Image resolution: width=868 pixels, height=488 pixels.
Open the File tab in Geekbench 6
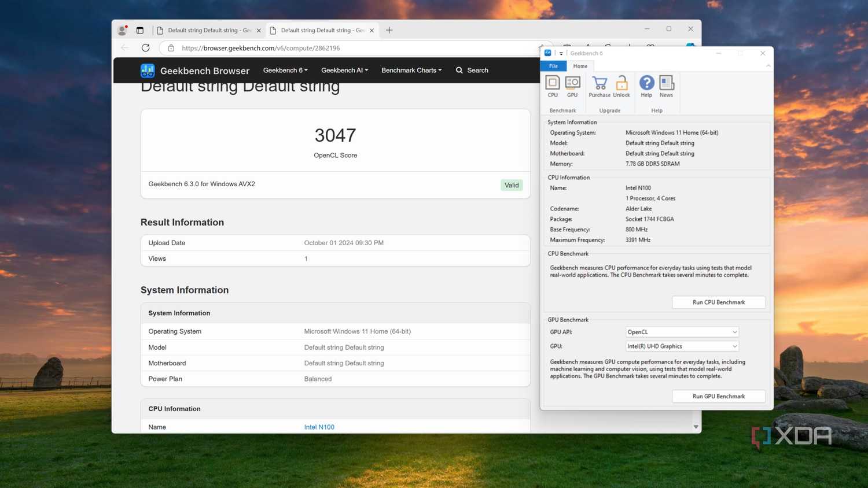coord(553,66)
